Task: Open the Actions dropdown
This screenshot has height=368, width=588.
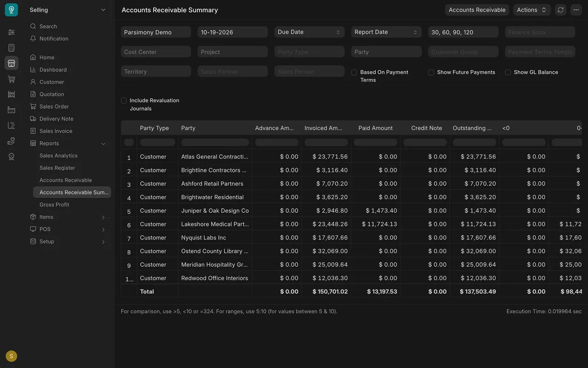Action: point(532,10)
